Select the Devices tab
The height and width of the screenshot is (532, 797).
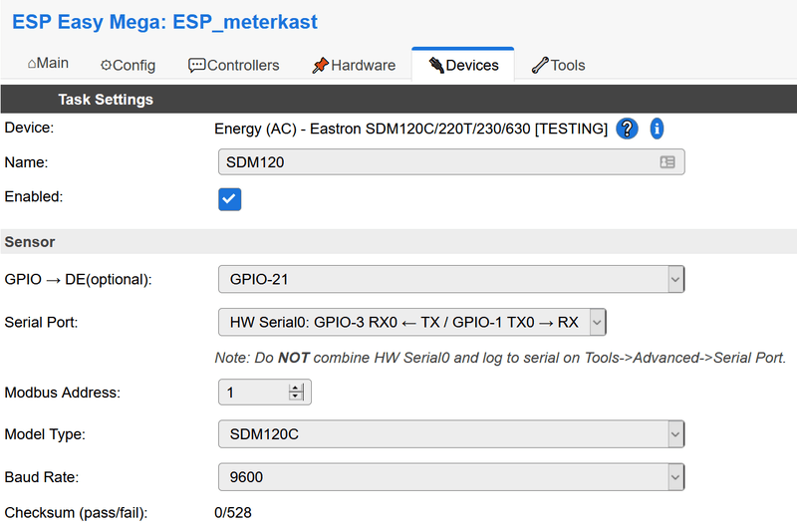[x=463, y=65]
